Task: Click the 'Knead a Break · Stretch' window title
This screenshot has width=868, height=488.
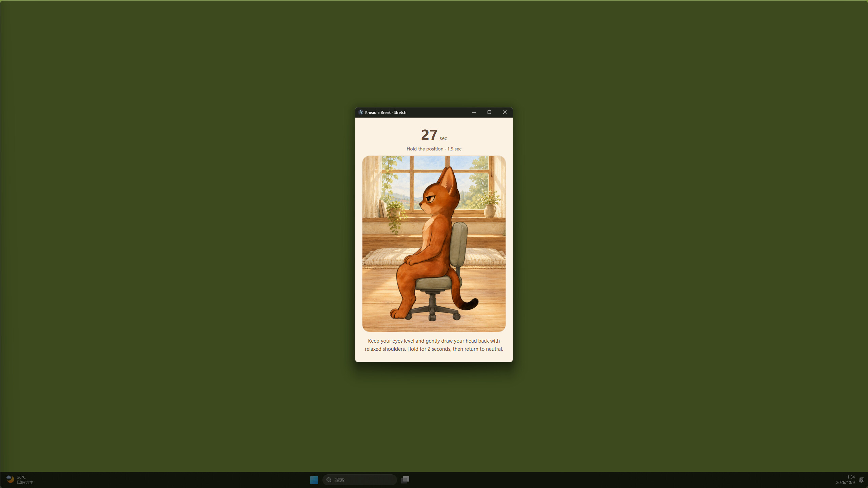Action: (386, 112)
